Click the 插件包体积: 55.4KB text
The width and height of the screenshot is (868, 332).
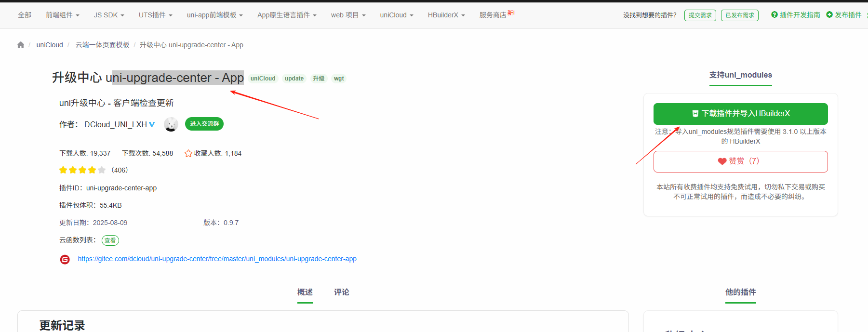coord(91,205)
